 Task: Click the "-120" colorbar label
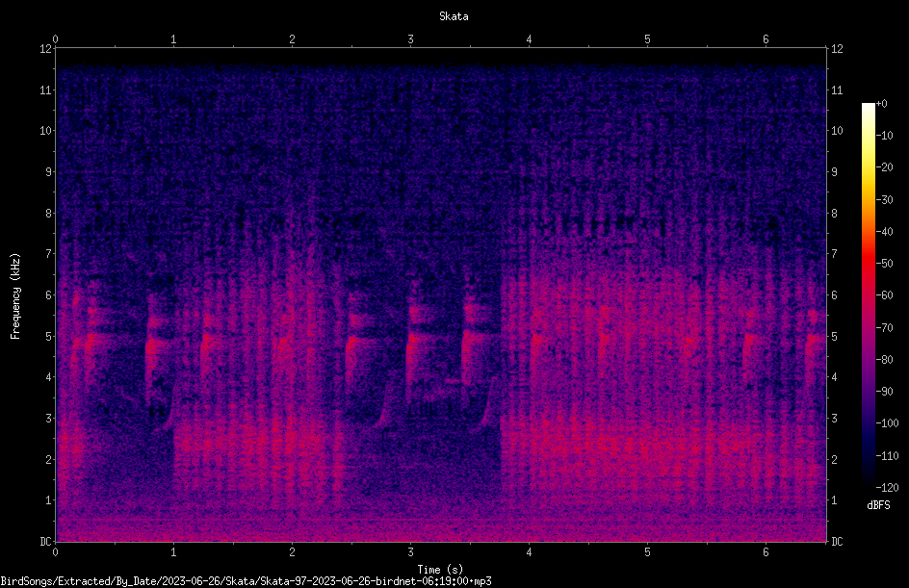887,487
